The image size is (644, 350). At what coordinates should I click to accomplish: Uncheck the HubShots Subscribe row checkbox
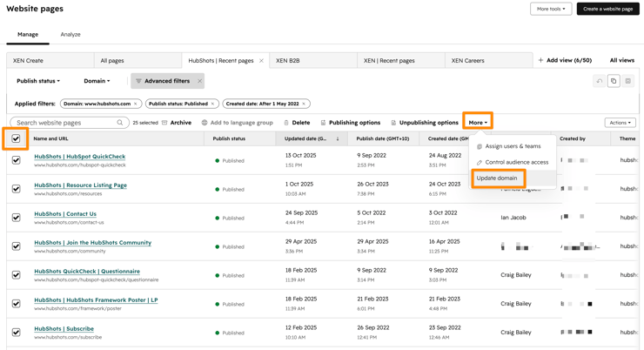tap(16, 333)
